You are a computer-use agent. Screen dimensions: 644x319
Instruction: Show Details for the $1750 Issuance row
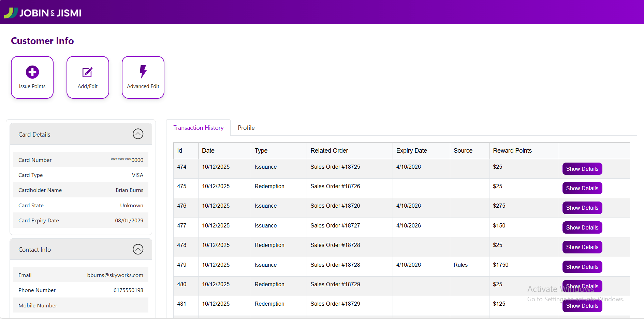coord(582,267)
